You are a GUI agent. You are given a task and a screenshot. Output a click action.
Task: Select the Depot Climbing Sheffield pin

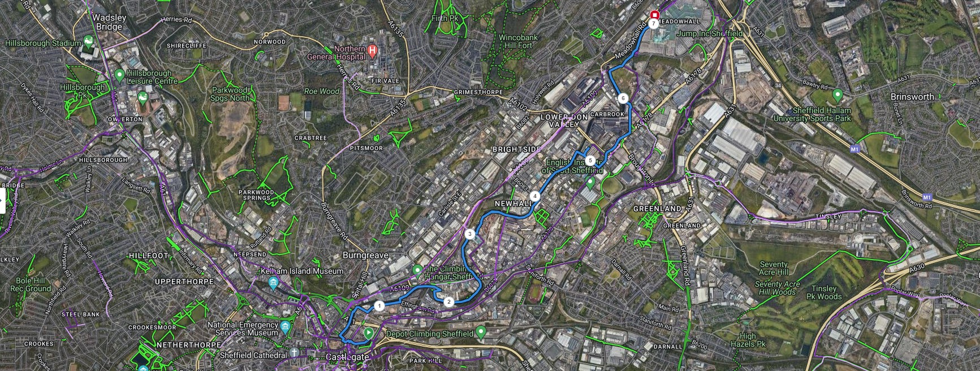coord(481,331)
